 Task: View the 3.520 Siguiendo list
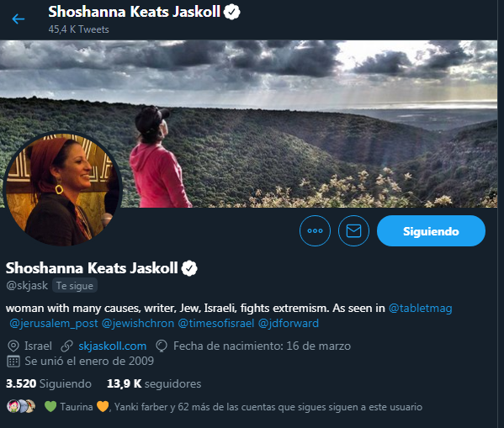pyautogui.click(x=49, y=383)
